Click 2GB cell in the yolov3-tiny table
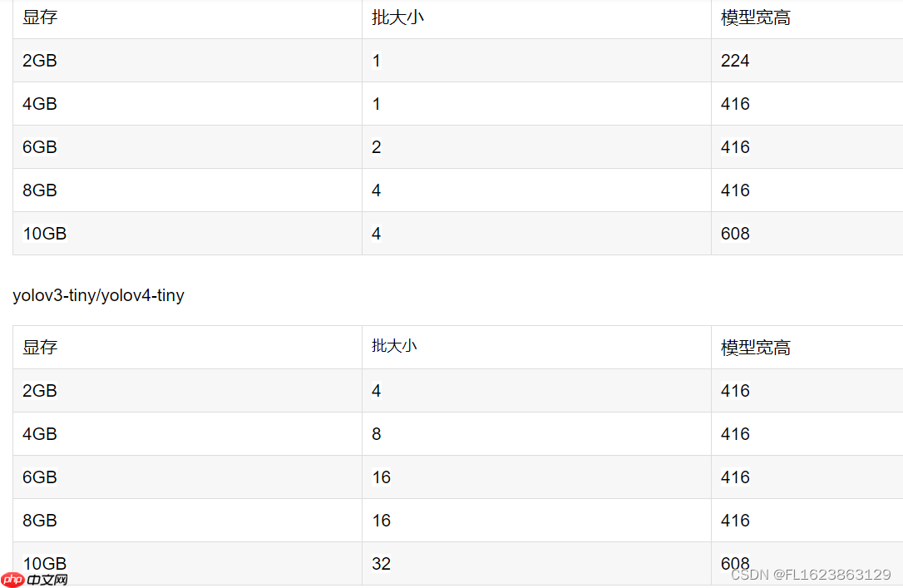 tap(40, 391)
